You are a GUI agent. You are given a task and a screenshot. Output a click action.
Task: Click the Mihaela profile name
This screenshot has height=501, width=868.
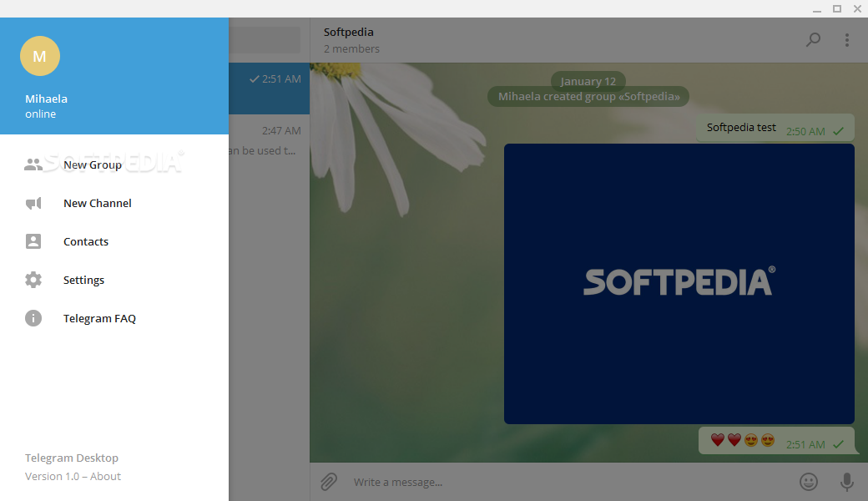[47, 99]
